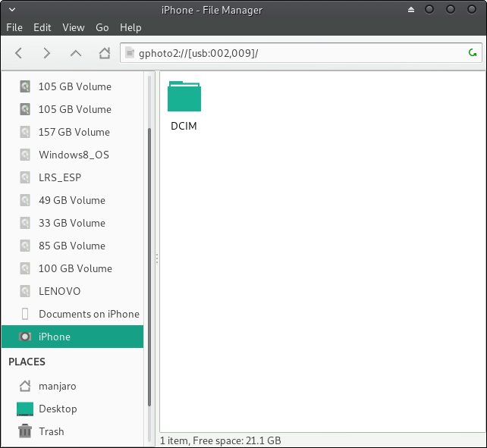487x448 pixels.
Task: Go forward with the right arrow icon
Action: coord(47,53)
